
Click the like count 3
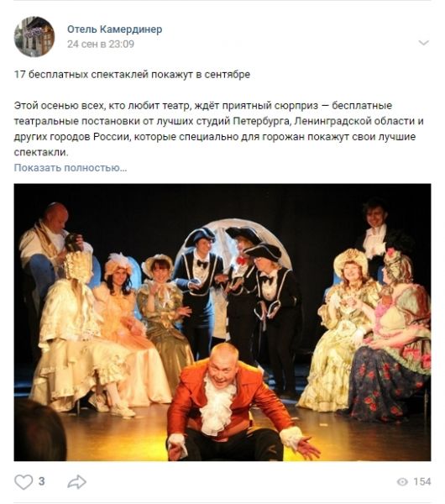point(42,481)
